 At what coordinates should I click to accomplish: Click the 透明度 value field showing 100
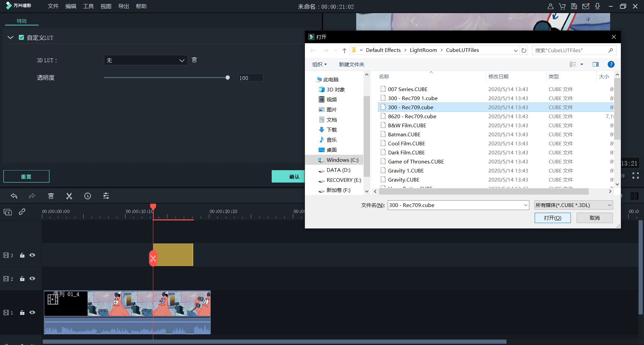(250, 78)
